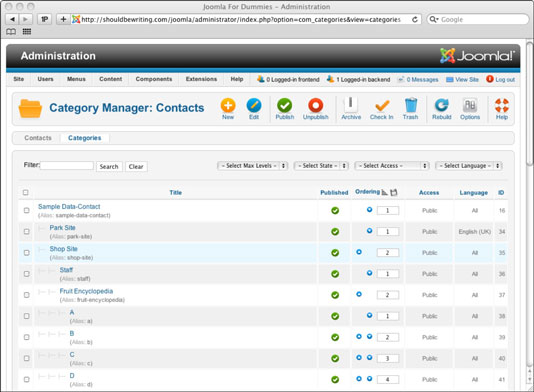Open the Options toolbar icon
The image size is (534, 392).
[470, 106]
